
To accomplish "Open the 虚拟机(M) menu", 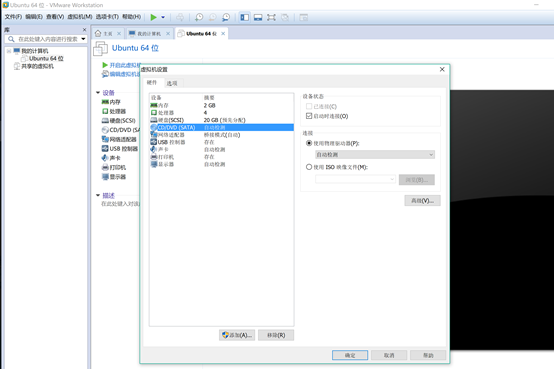I will coord(80,17).
